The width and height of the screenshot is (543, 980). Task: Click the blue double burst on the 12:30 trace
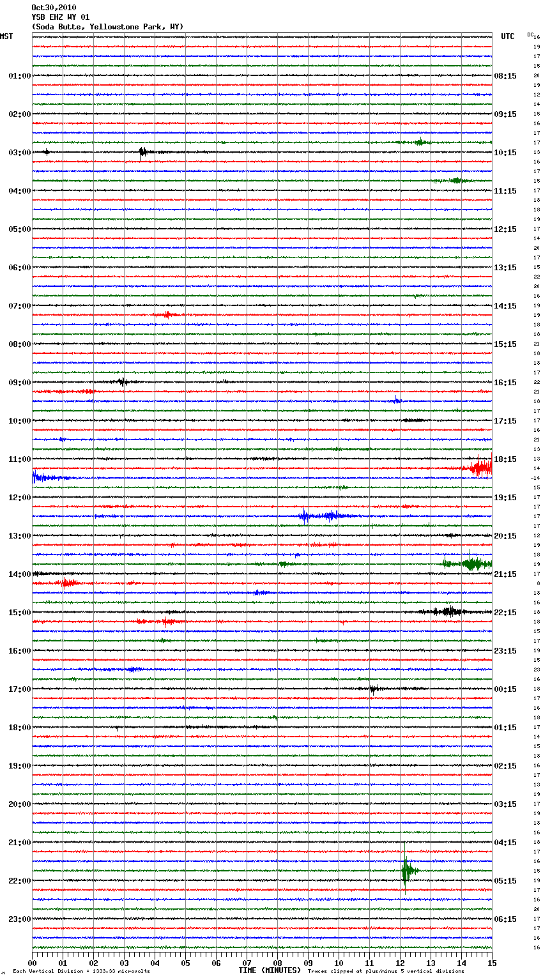point(318,516)
